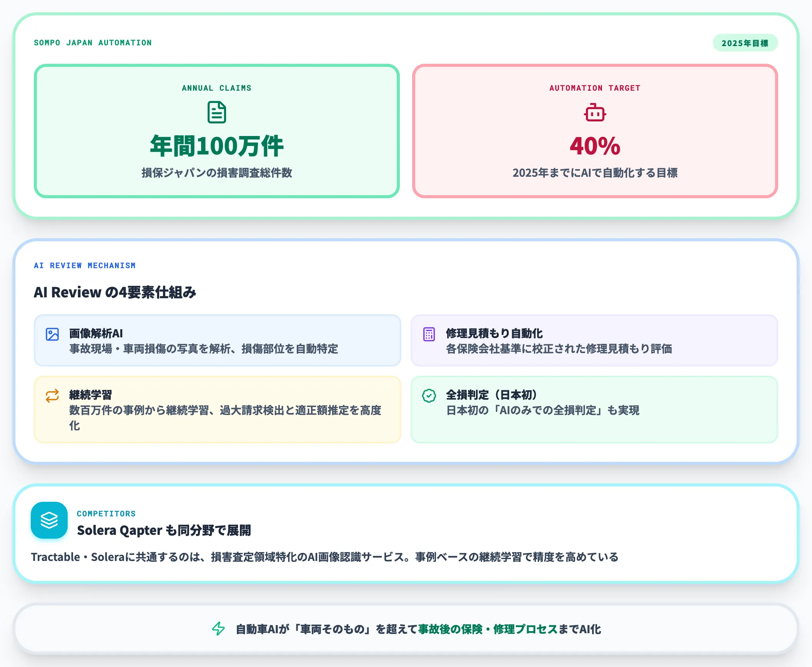Click the 継続学習 title
This screenshot has height=667, width=812.
tap(91, 395)
